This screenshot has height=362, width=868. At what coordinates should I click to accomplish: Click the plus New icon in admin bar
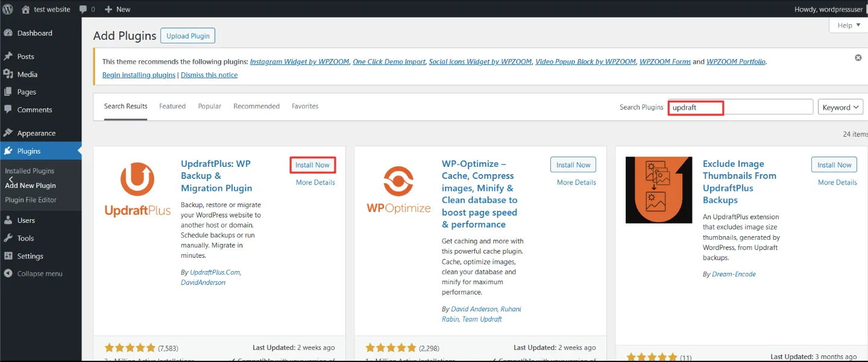108,10
